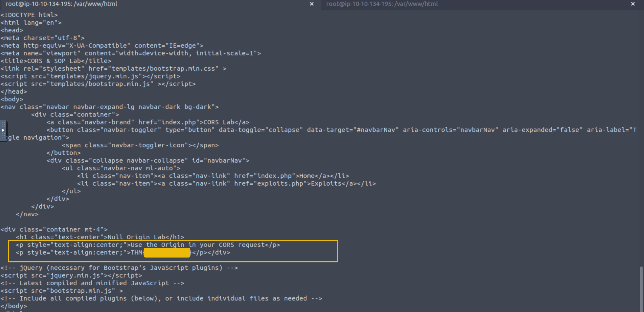Click the meta charset="utf-8" line
The width and height of the screenshot is (644, 312).
pyautogui.click(x=43, y=38)
